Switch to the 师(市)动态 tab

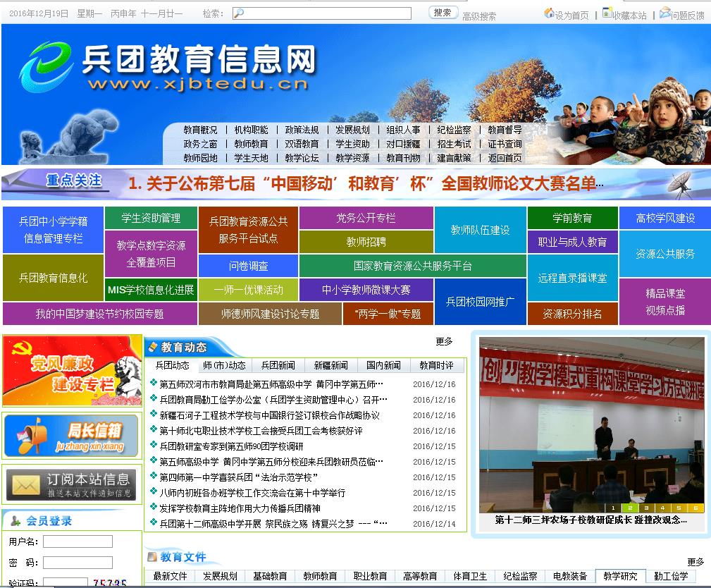(x=225, y=366)
